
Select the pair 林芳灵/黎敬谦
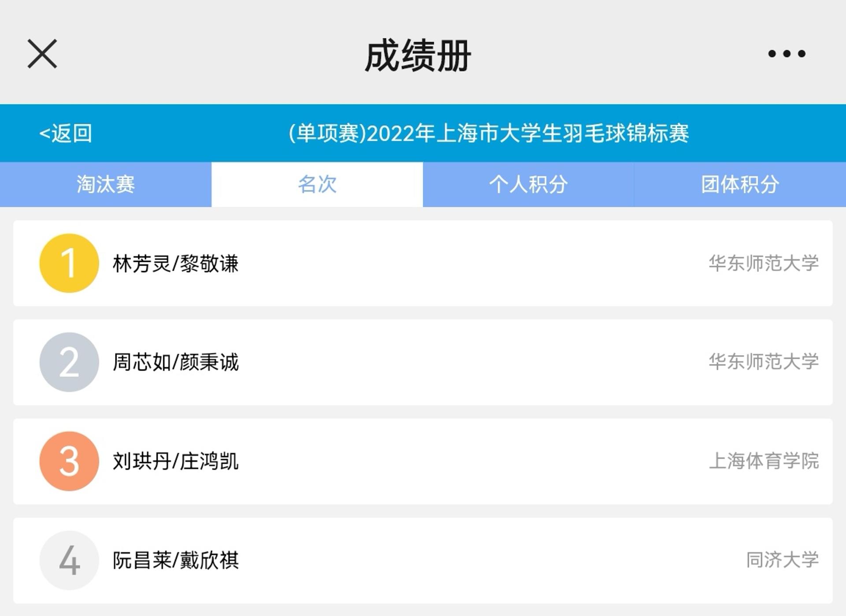[175, 263]
